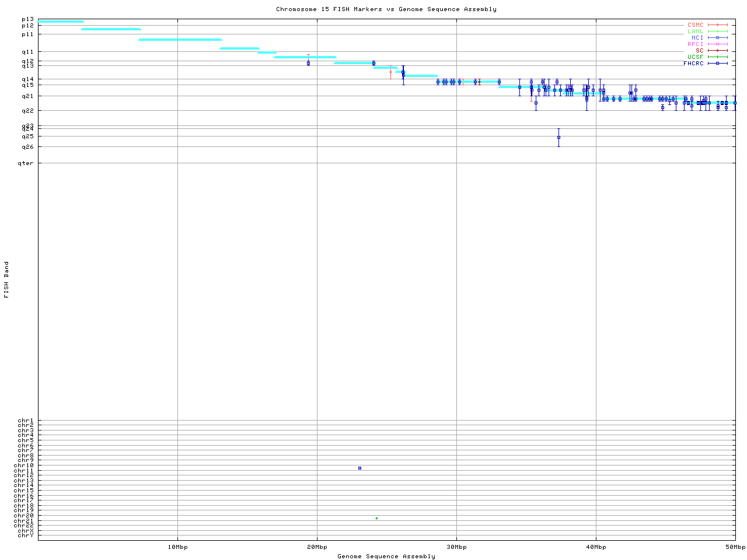
Task: Click the blue square marker on chr10 row
Action: tap(359, 468)
